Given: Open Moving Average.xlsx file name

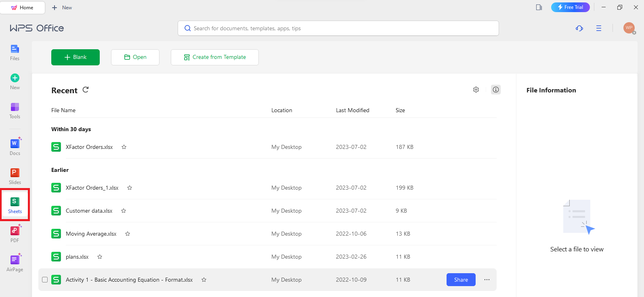Looking at the screenshot, I should coord(91,234).
